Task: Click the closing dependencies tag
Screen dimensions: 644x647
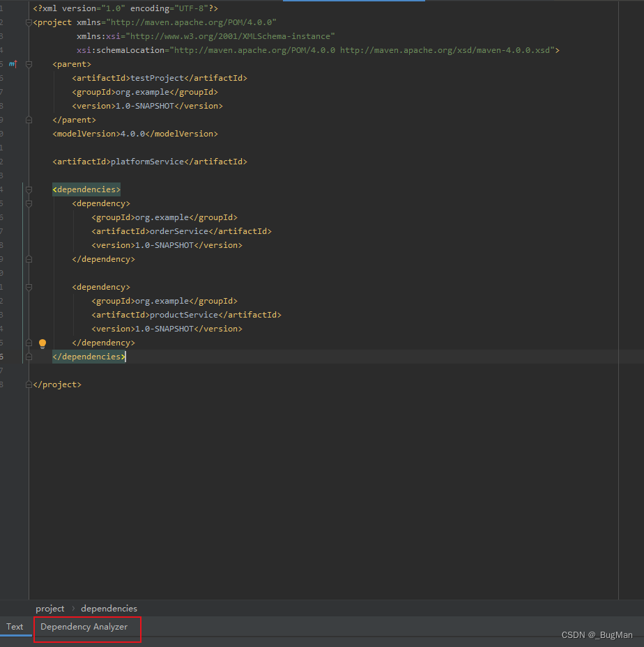Action: [x=89, y=356]
